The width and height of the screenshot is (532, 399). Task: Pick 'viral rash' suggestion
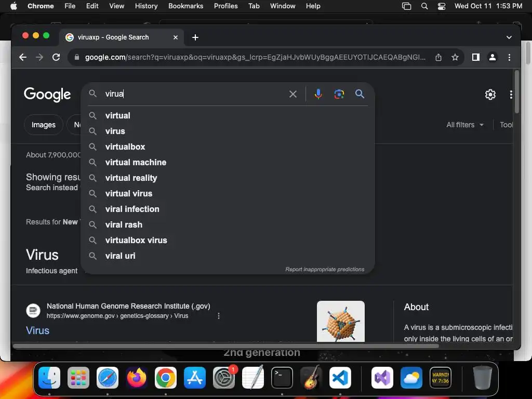(x=228, y=225)
